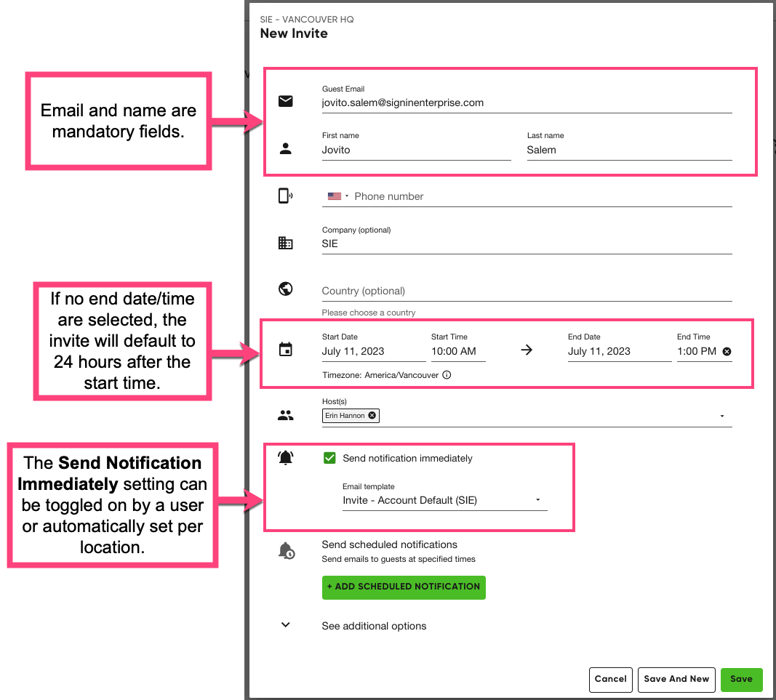This screenshot has width=776, height=700.
Task: Expand See additional options
Action: 286,625
